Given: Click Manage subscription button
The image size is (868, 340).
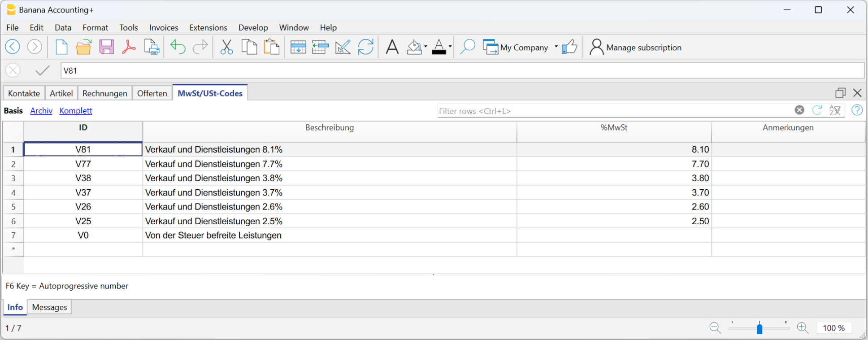Looking at the screenshot, I should (x=635, y=47).
